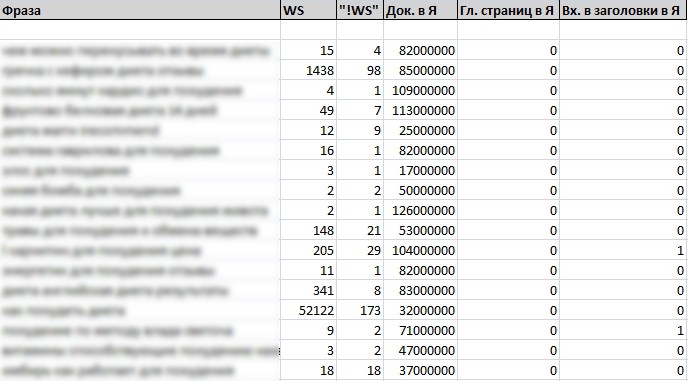This screenshot has width=688, height=381.
Task: Select the Док. в Я column header
Action: [420, 10]
